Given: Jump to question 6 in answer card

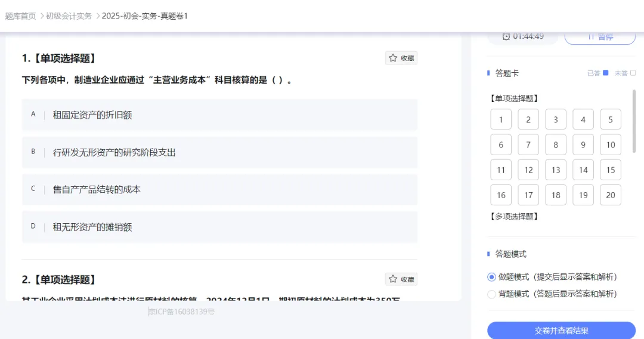Looking at the screenshot, I should tap(501, 144).
